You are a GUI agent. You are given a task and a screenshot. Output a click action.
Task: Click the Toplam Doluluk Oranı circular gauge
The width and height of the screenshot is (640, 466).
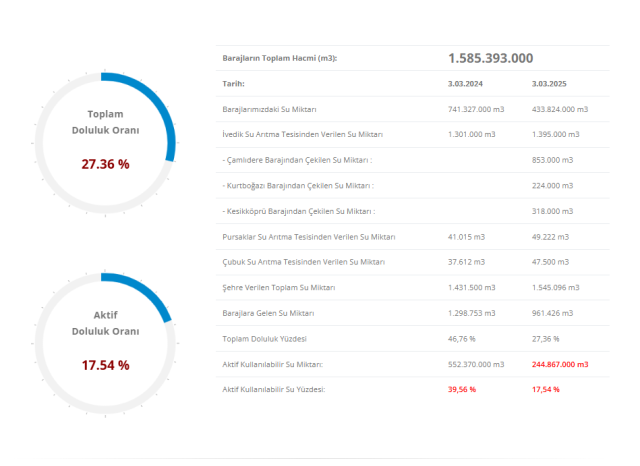105,141
